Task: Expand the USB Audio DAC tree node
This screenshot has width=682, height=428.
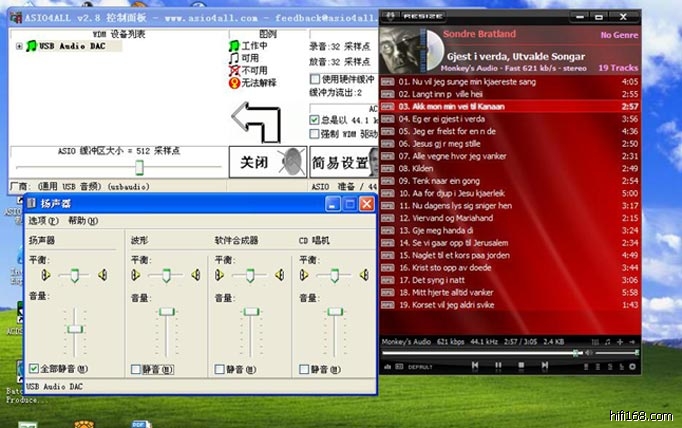Action: [18, 46]
